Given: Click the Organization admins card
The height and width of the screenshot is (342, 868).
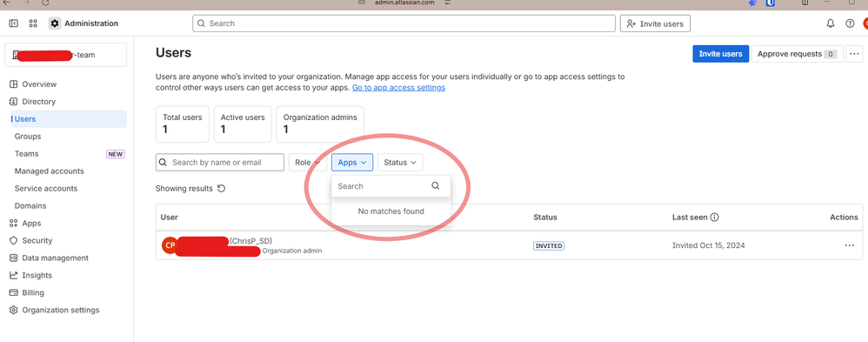Looking at the screenshot, I should (320, 124).
